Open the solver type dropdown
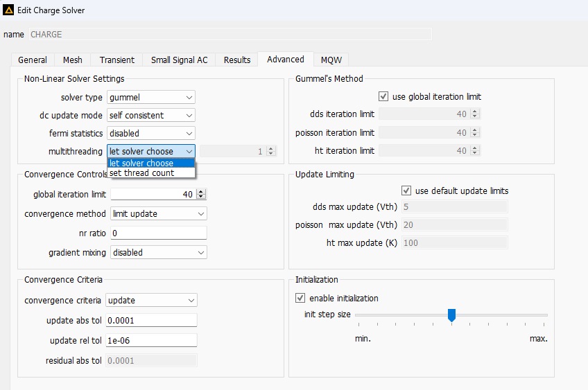Screen dimensions: 588x390 click(151, 98)
